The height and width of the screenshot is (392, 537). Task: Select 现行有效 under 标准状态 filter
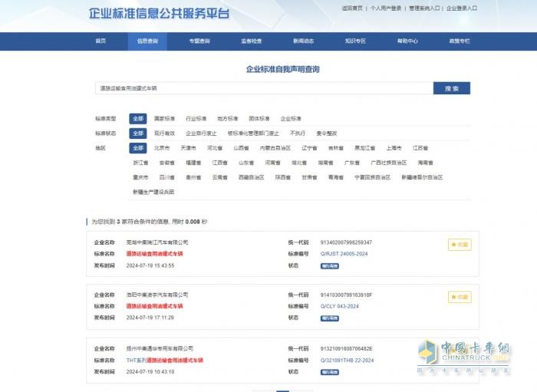[x=164, y=133]
